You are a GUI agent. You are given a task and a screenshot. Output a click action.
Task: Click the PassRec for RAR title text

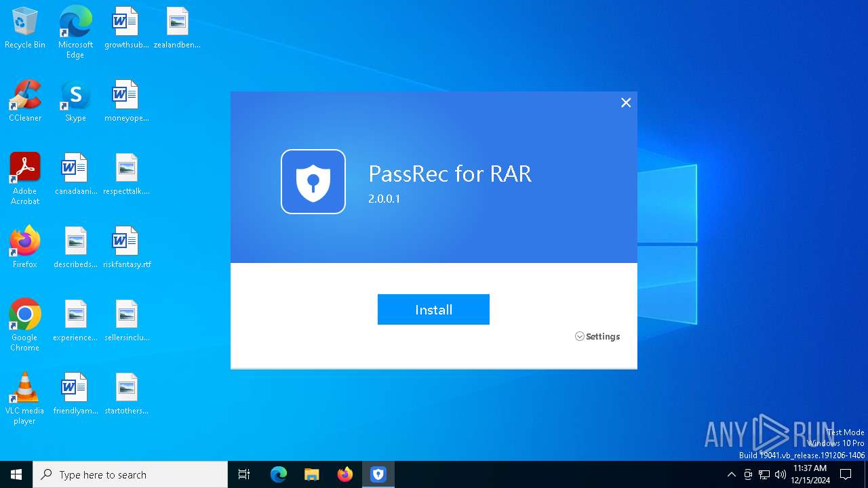pyautogui.click(x=450, y=174)
